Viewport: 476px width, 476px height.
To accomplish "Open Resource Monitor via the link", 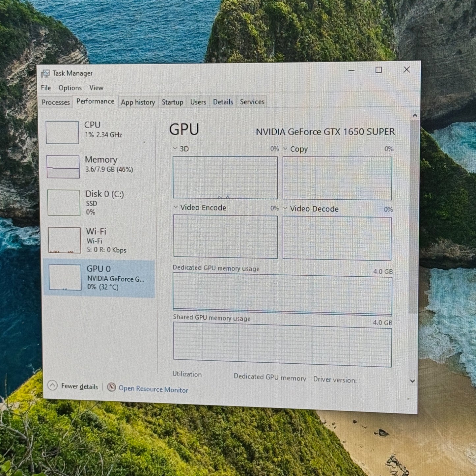I will coord(154,389).
